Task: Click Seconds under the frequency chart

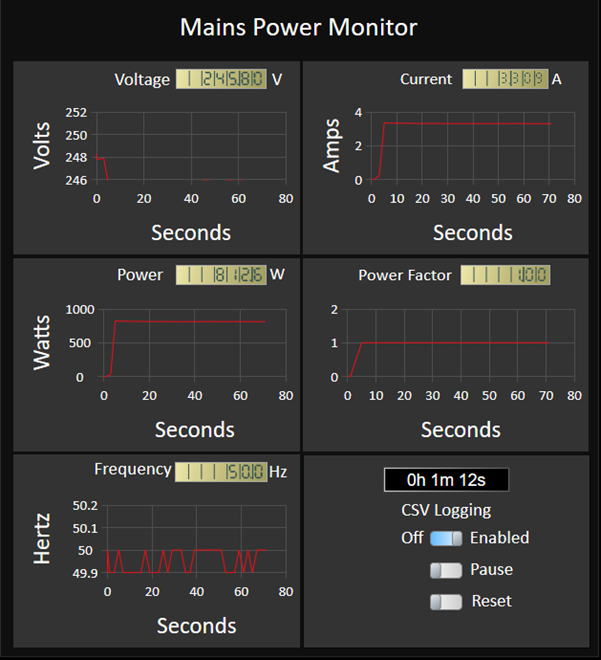Action: [x=197, y=626]
